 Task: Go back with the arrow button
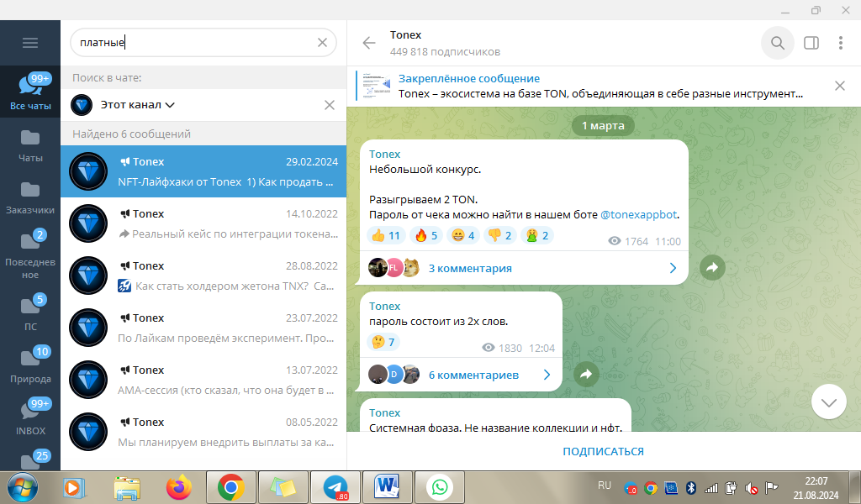(369, 43)
